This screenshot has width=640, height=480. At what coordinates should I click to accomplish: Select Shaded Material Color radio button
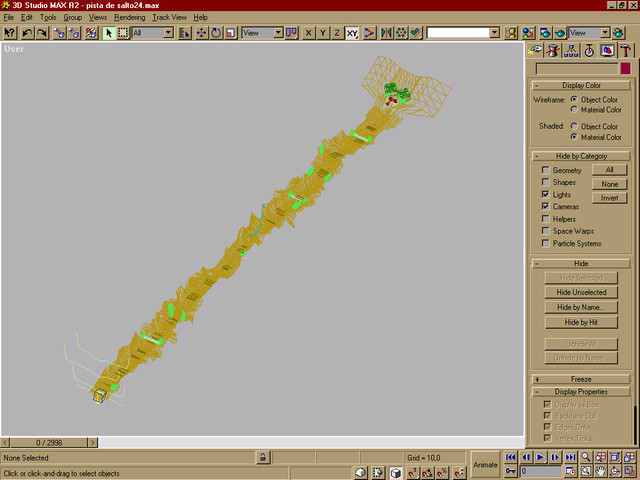(x=574, y=137)
